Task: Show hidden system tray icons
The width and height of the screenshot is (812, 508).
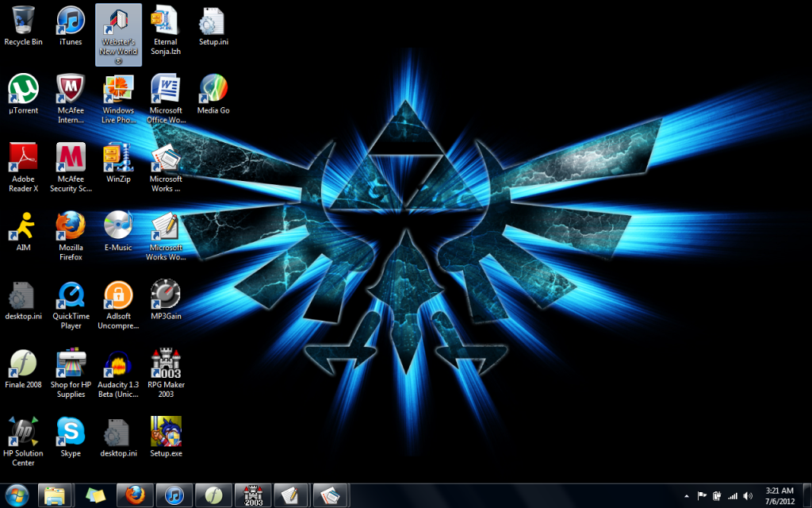Action: point(687,496)
